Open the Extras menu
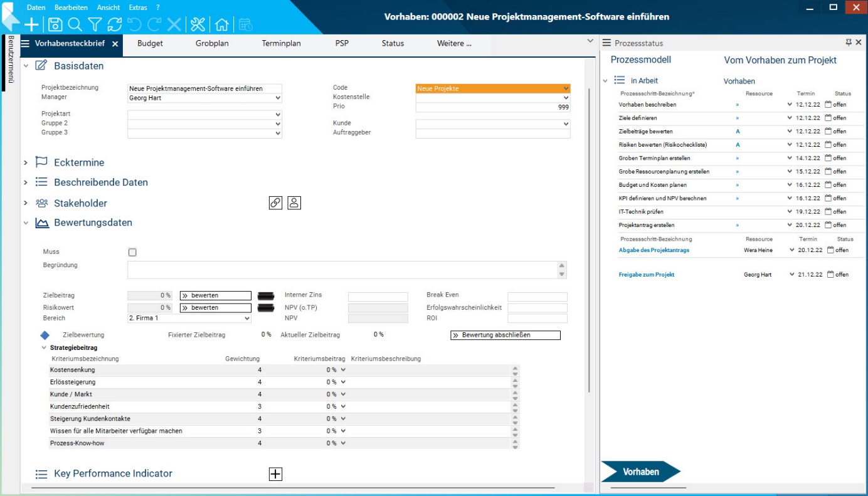Image resolution: width=868 pixels, height=496 pixels. (x=138, y=8)
